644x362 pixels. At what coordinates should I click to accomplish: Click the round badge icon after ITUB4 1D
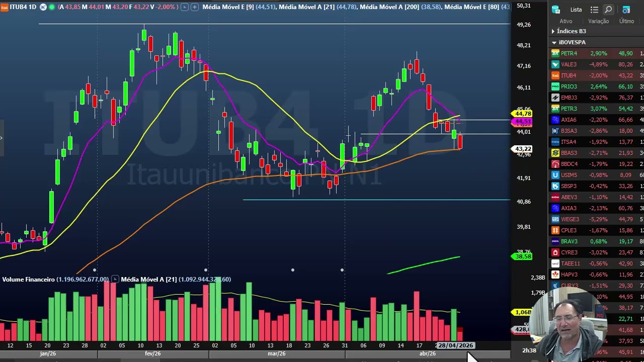(x=43, y=7)
